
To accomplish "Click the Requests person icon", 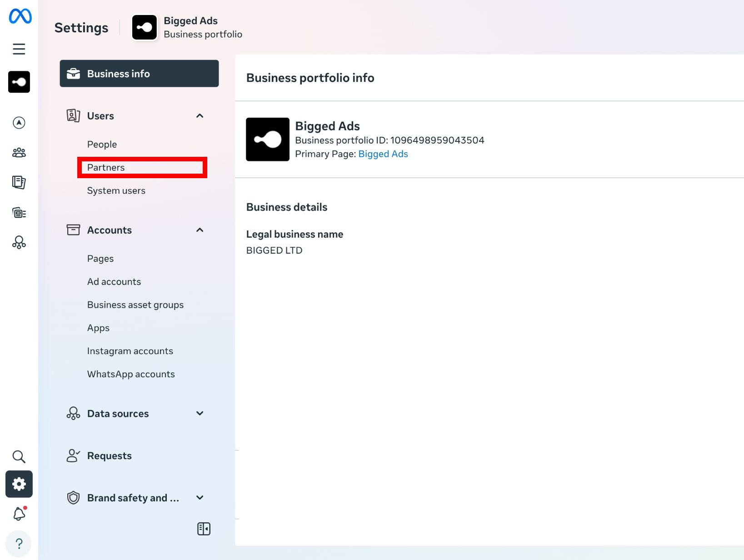I will pyautogui.click(x=73, y=455).
